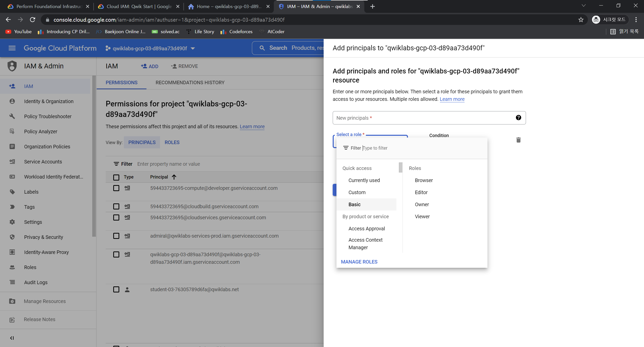
Task: Select the student-03-76305789d6fa row checkbox
Action: (116, 289)
